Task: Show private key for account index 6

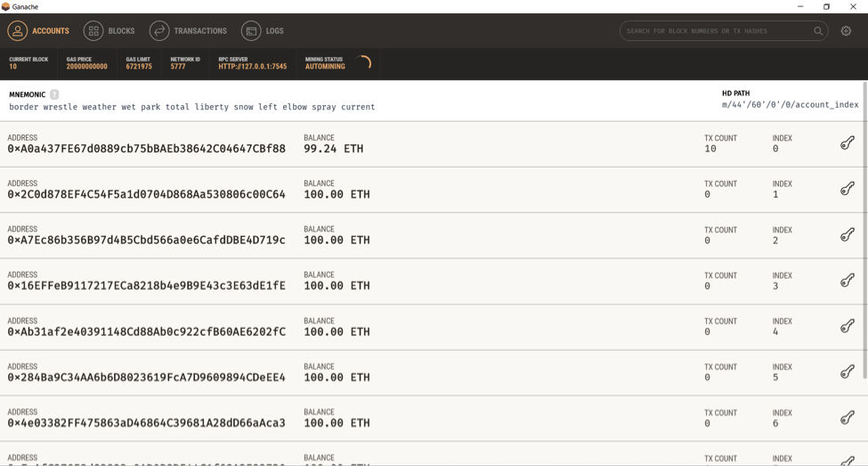Action: [x=847, y=418]
